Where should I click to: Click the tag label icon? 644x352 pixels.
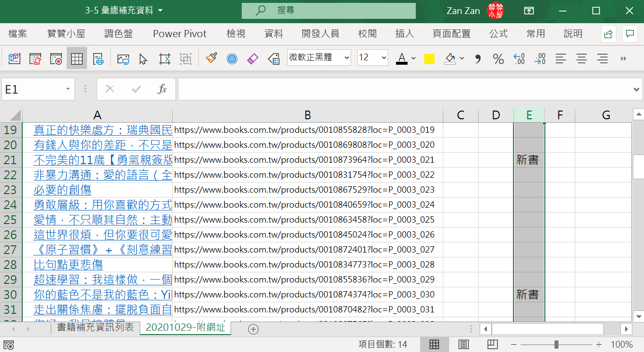[274, 58]
